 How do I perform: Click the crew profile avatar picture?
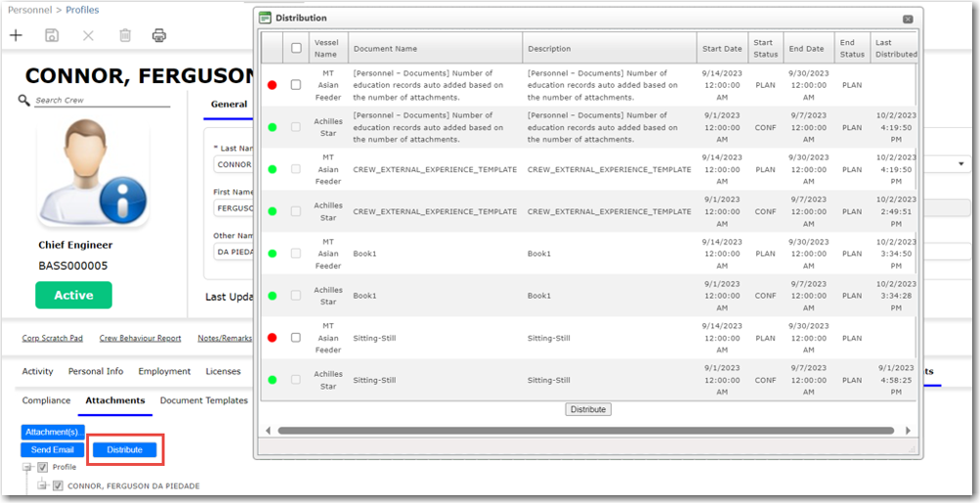coord(94,175)
